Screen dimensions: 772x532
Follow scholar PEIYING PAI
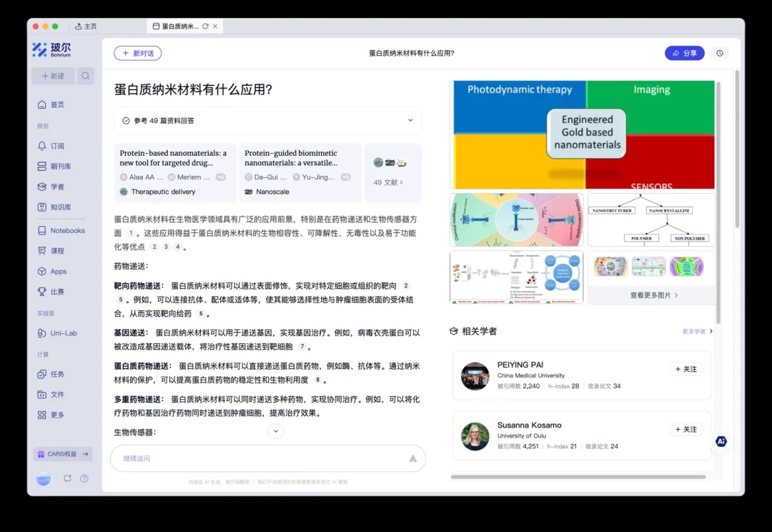coord(685,369)
